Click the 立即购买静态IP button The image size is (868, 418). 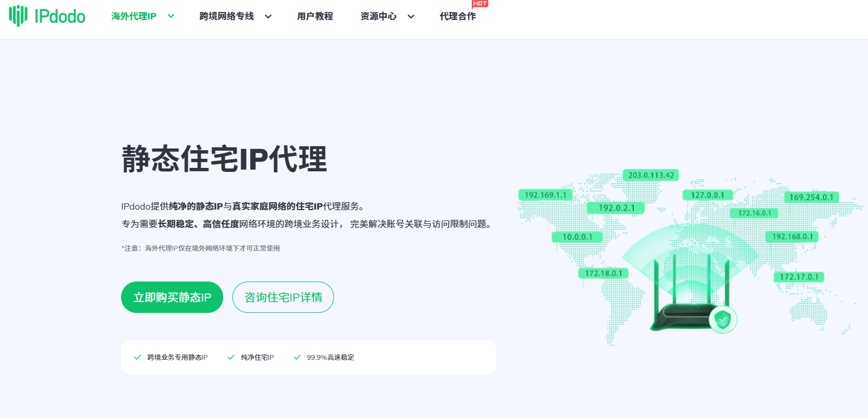coord(172,298)
